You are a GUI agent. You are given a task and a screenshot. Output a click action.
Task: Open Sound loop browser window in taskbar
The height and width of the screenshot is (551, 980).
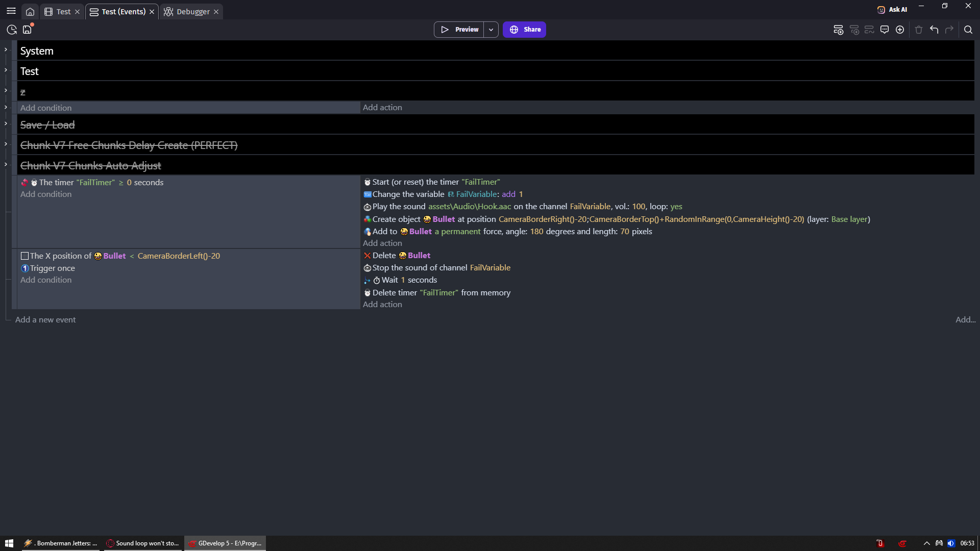click(142, 543)
